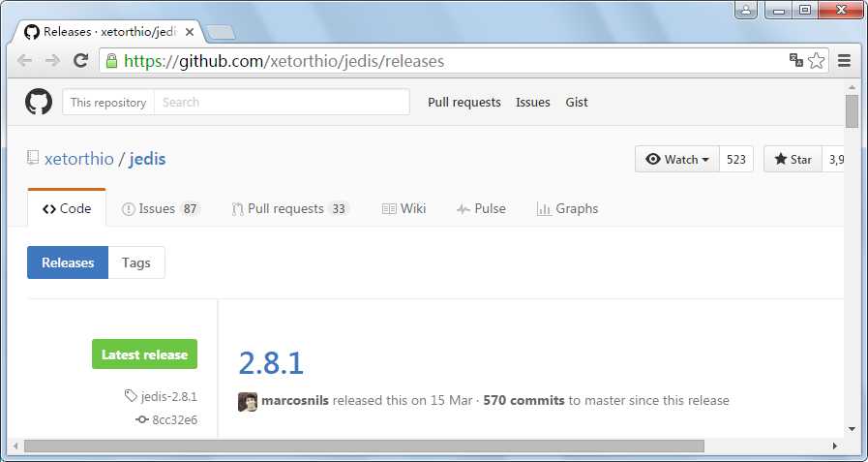
Task: View 570 commits since release
Action: pyautogui.click(x=524, y=401)
